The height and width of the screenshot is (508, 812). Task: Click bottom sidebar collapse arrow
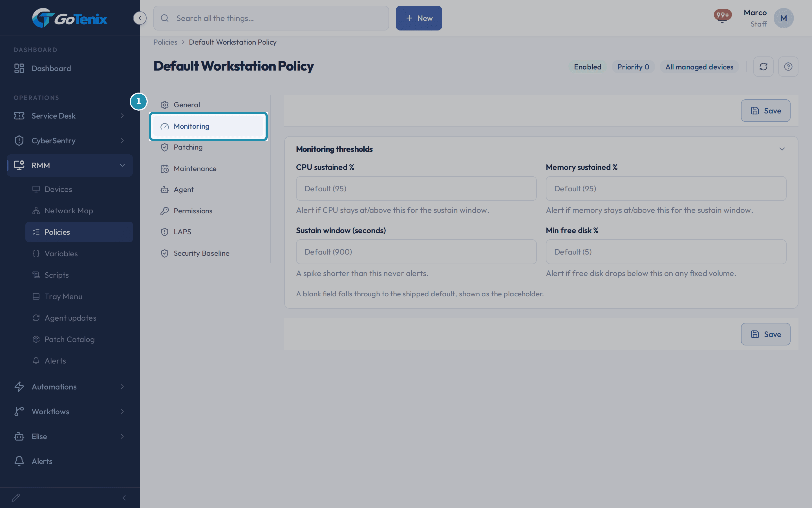tap(124, 498)
